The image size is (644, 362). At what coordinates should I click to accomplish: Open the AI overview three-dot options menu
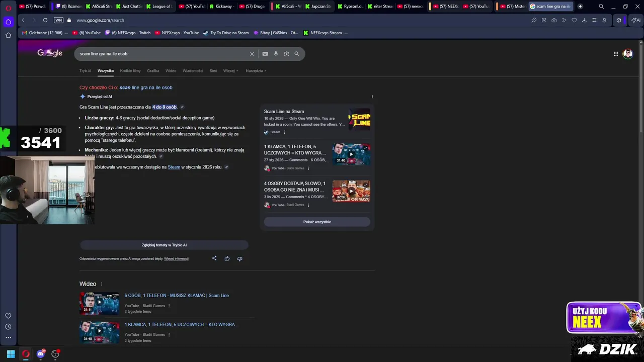(372, 97)
